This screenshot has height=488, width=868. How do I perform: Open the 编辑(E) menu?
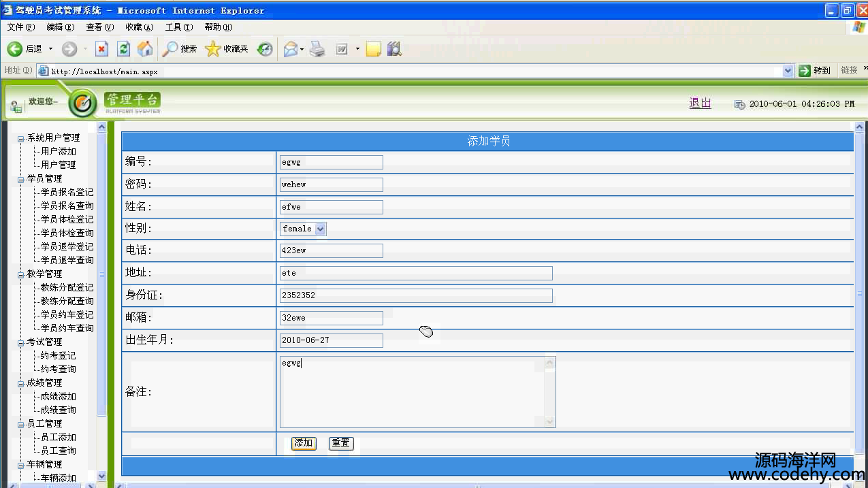coord(60,27)
